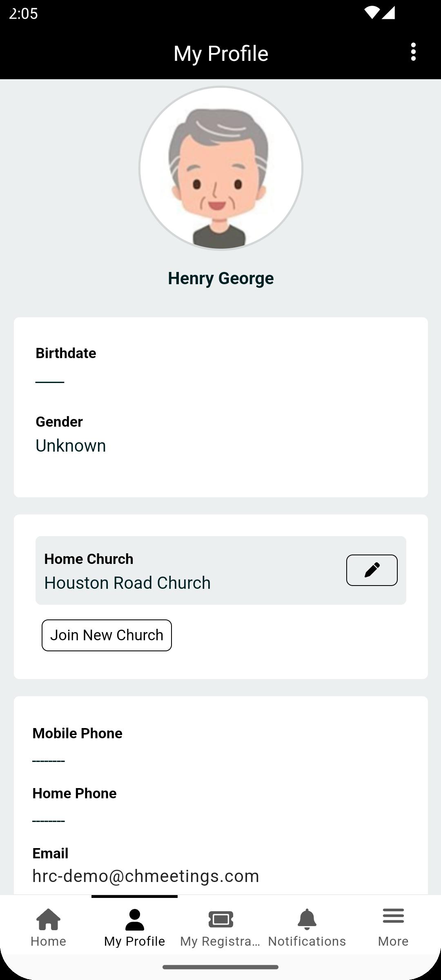
Task: Tap the Home house icon
Action: 48,920
